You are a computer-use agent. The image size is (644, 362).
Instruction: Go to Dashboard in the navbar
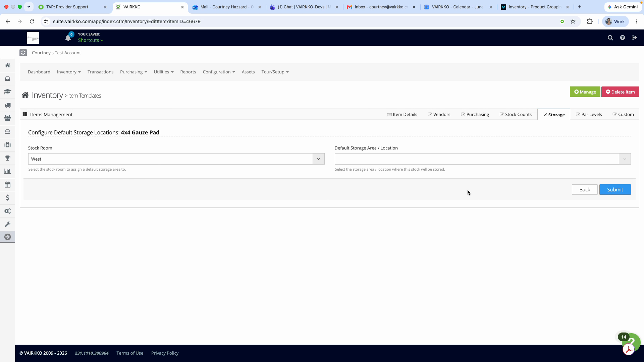point(39,72)
